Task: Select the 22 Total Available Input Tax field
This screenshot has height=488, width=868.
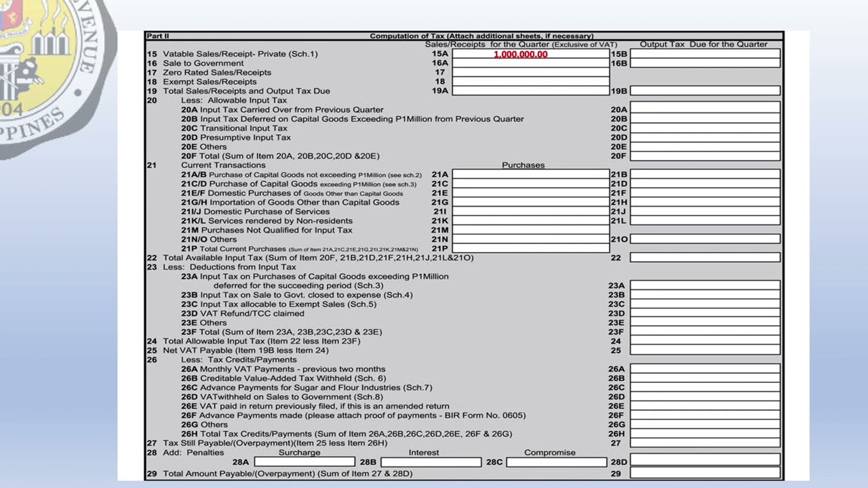Action: [x=705, y=258]
